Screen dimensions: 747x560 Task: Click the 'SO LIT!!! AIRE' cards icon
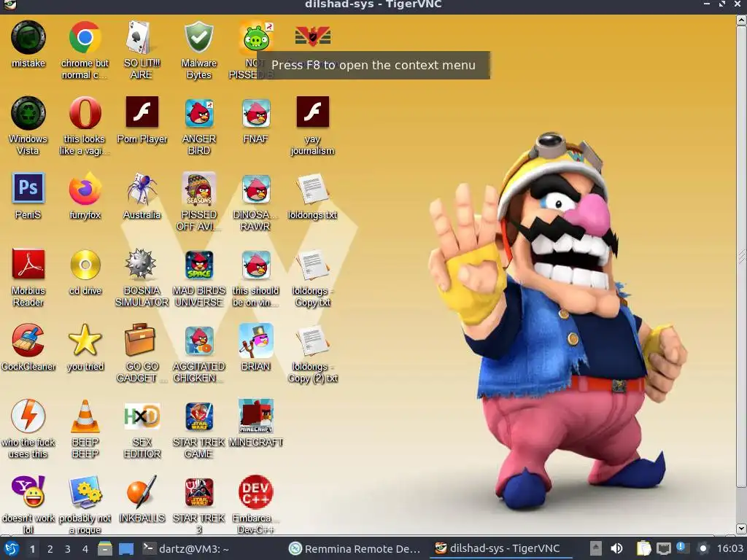[x=142, y=37]
